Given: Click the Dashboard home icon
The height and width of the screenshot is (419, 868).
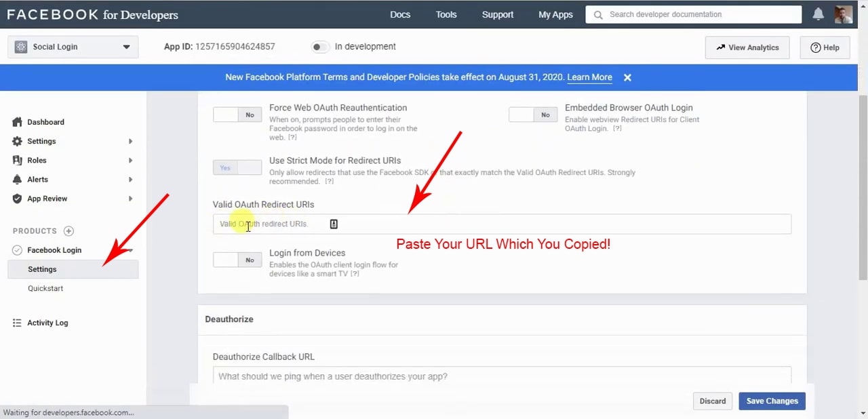Looking at the screenshot, I should point(18,122).
